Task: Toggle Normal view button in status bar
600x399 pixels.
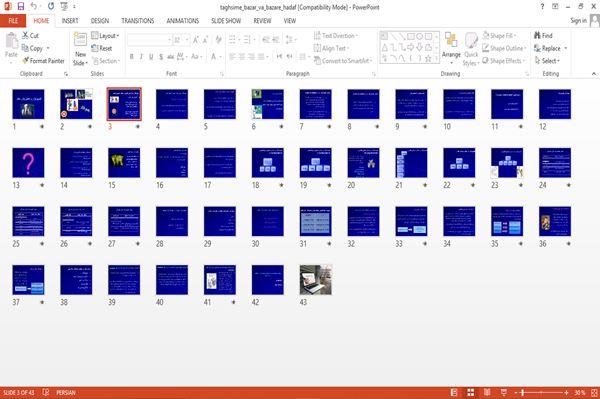Action: click(454, 392)
